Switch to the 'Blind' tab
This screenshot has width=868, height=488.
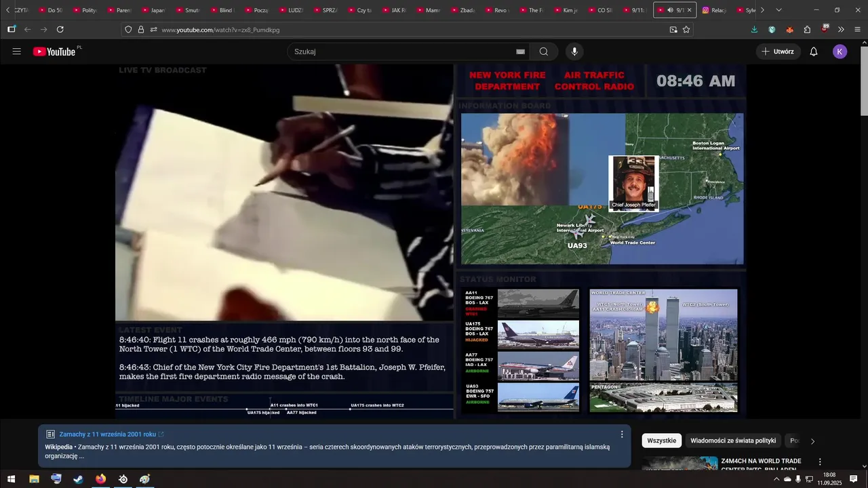pos(222,10)
